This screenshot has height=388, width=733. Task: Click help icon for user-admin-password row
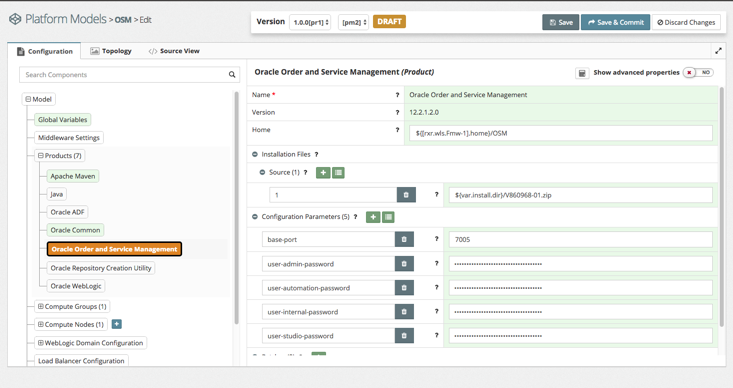[437, 263]
